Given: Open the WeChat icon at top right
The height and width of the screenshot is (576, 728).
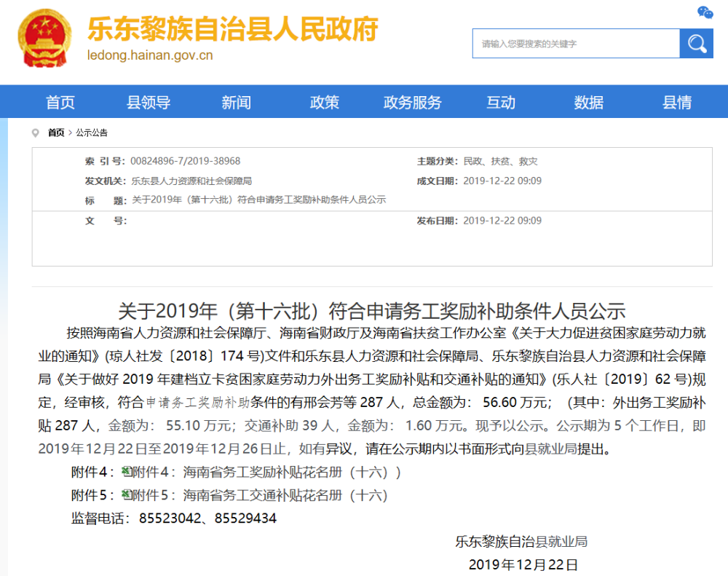Looking at the screenshot, I should click(x=705, y=12).
